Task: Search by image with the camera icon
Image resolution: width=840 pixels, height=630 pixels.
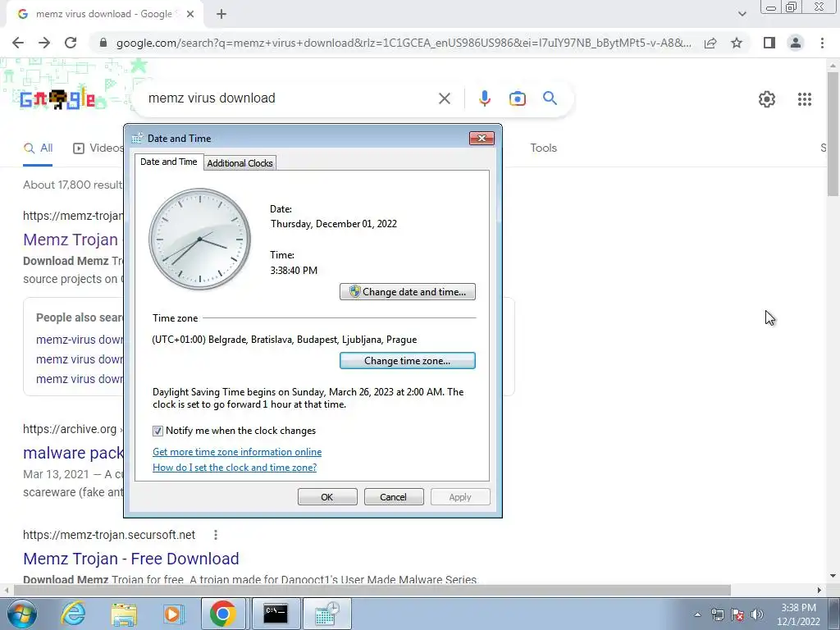Action: (517, 98)
